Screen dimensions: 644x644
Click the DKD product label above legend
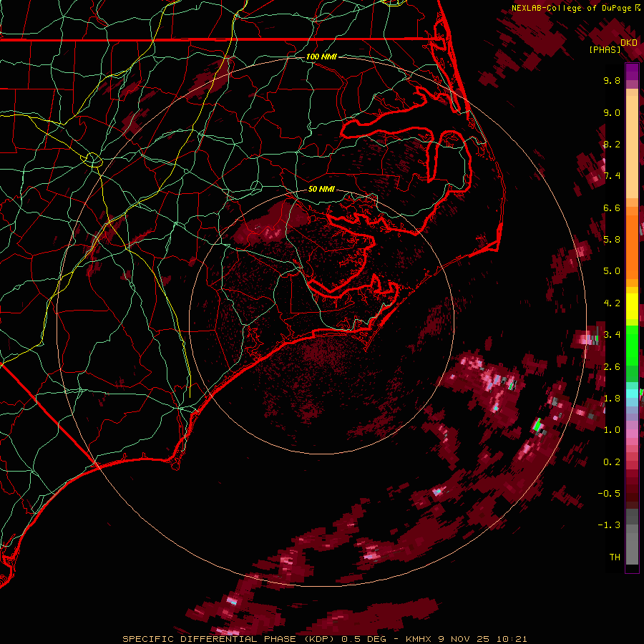629,43
